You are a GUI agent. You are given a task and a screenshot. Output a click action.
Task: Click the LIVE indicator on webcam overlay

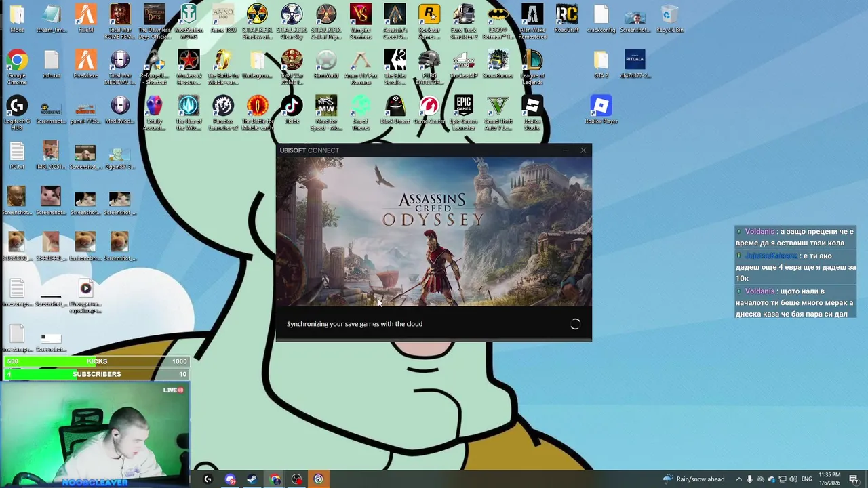(174, 390)
